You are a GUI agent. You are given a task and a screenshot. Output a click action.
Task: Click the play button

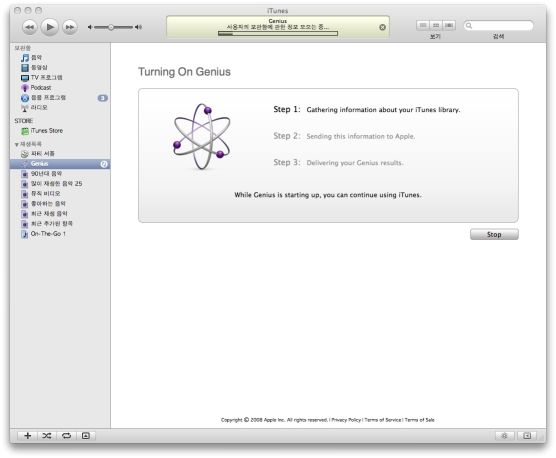click(50, 27)
